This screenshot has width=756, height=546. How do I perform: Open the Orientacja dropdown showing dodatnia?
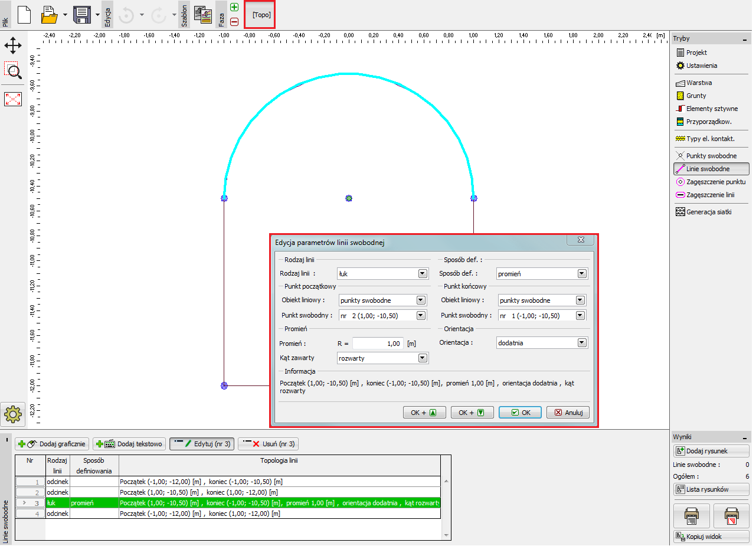(542, 342)
